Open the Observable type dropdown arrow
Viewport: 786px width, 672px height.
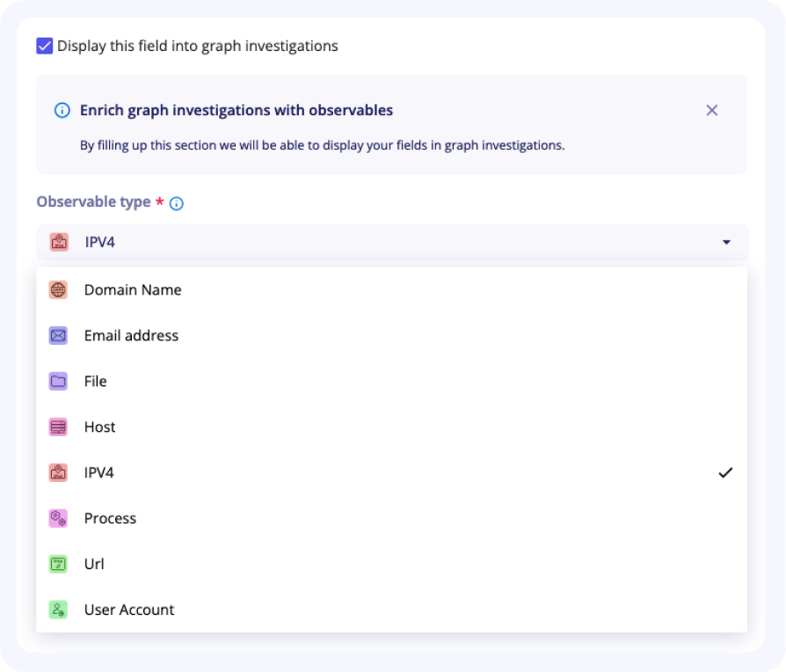coord(725,241)
